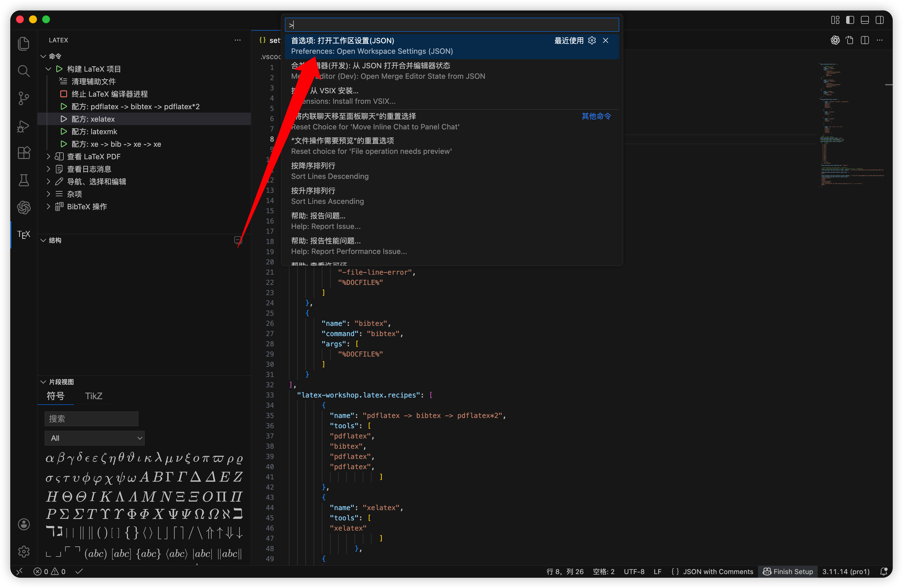Select Python interpreter 3.11.14 (pro1)
Viewport: 903px width, 588px height.
tap(846, 571)
